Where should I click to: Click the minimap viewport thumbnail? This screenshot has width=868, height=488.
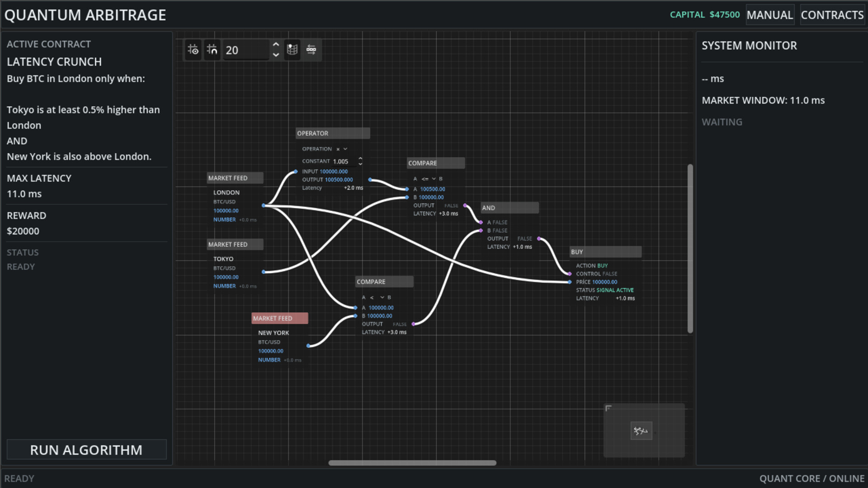tap(641, 431)
